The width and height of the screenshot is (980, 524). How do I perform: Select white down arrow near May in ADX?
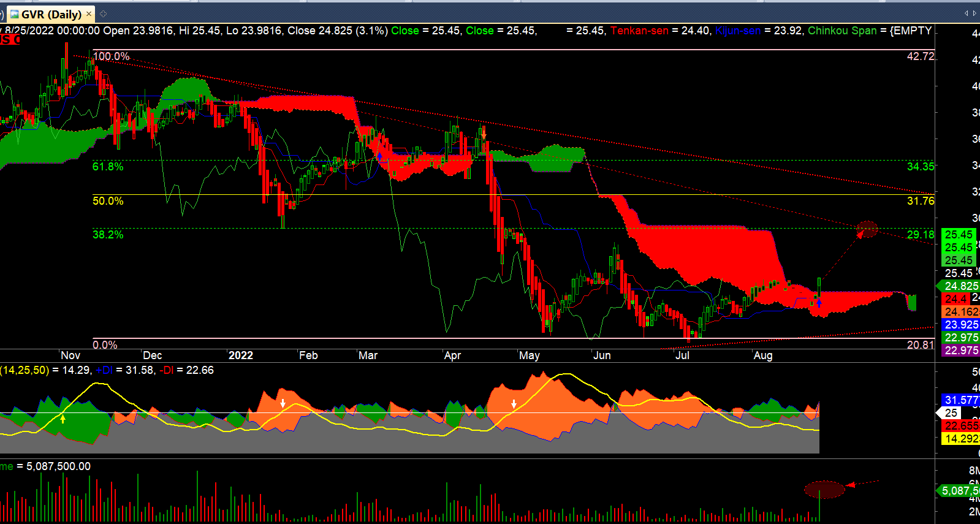(x=514, y=404)
